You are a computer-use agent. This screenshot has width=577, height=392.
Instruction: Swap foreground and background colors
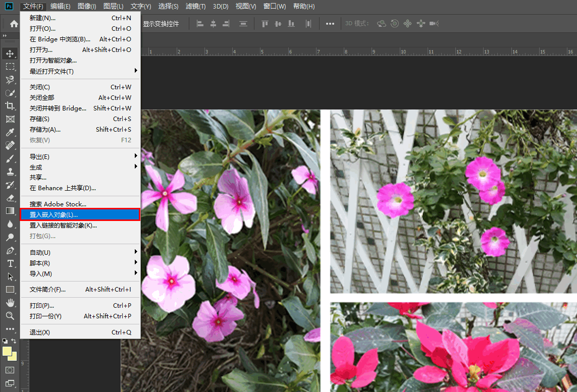pos(14,341)
